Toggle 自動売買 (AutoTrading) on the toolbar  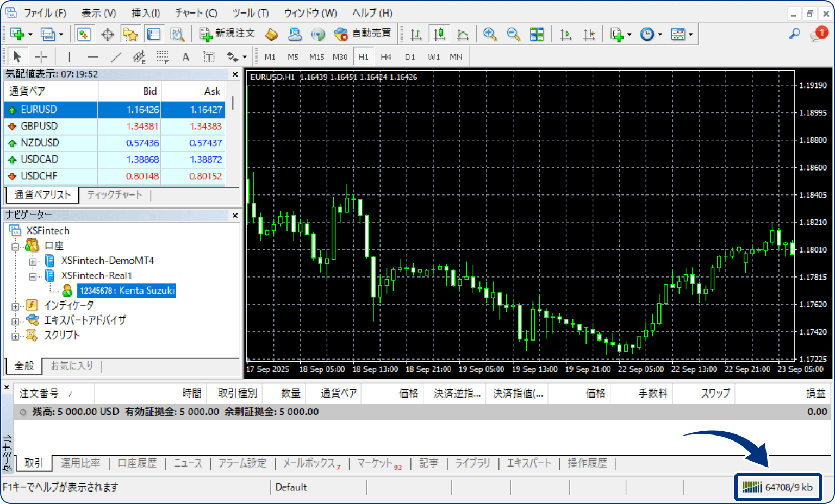363,34
